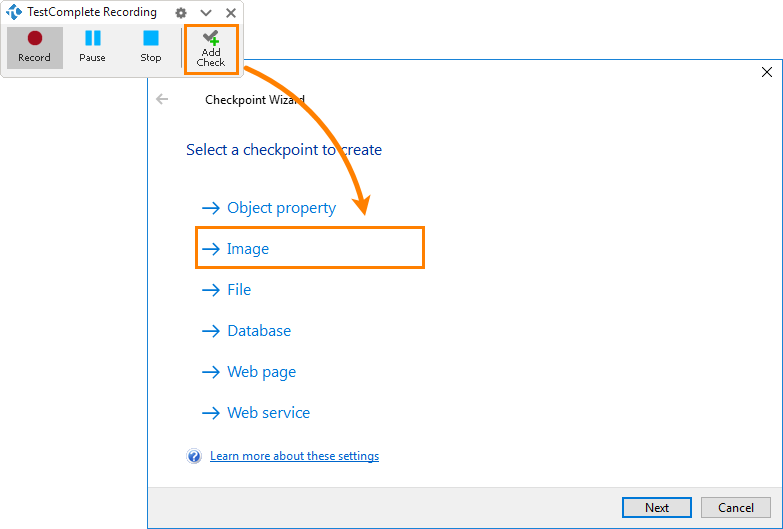Screen dimensions: 783x529
Task: Click the Record button in recording toolbar
Action: click(34, 47)
